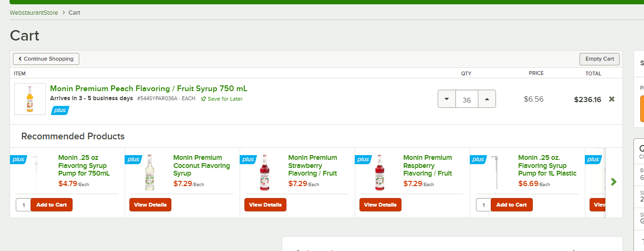Open Monin .25 oz Pump for 750mL link

(84, 166)
